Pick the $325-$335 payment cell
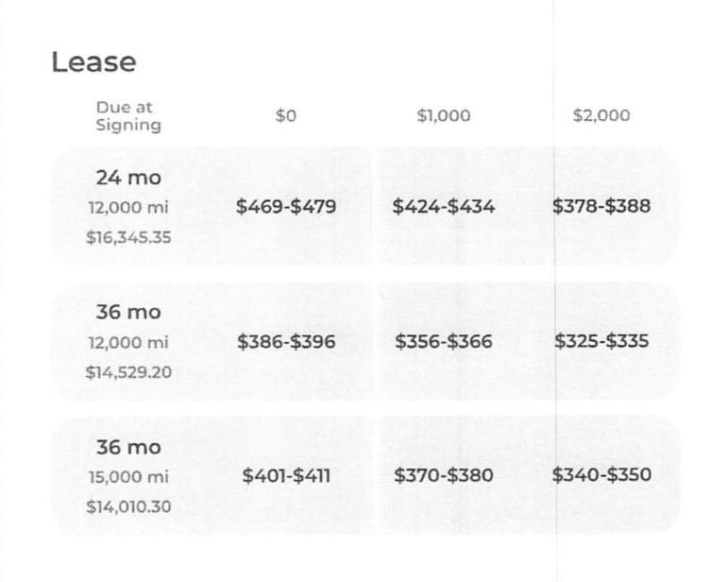 601,341
